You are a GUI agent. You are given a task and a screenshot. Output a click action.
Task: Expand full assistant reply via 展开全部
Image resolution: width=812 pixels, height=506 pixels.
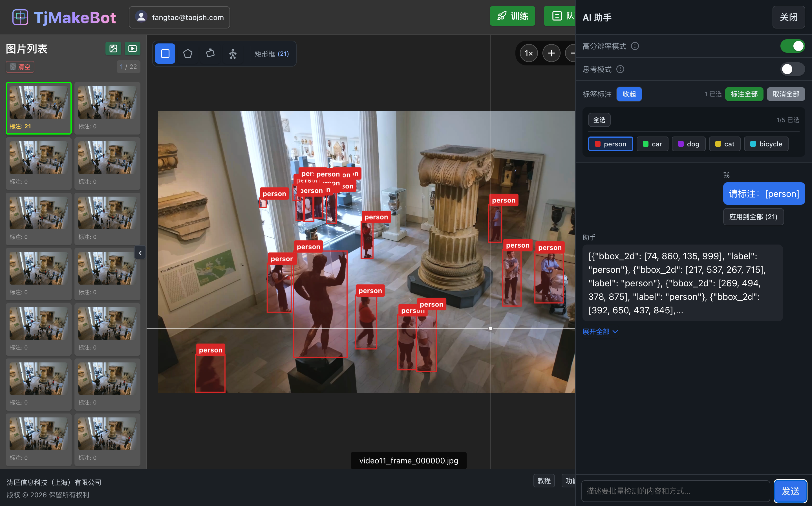(600, 332)
